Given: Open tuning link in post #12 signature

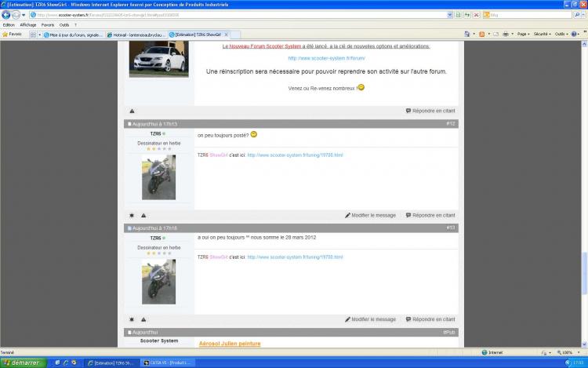Looking at the screenshot, I should pyautogui.click(x=295, y=155).
